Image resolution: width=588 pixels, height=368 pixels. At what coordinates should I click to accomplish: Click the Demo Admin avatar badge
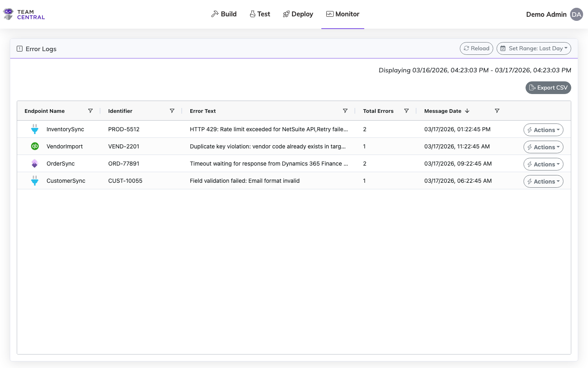576,14
